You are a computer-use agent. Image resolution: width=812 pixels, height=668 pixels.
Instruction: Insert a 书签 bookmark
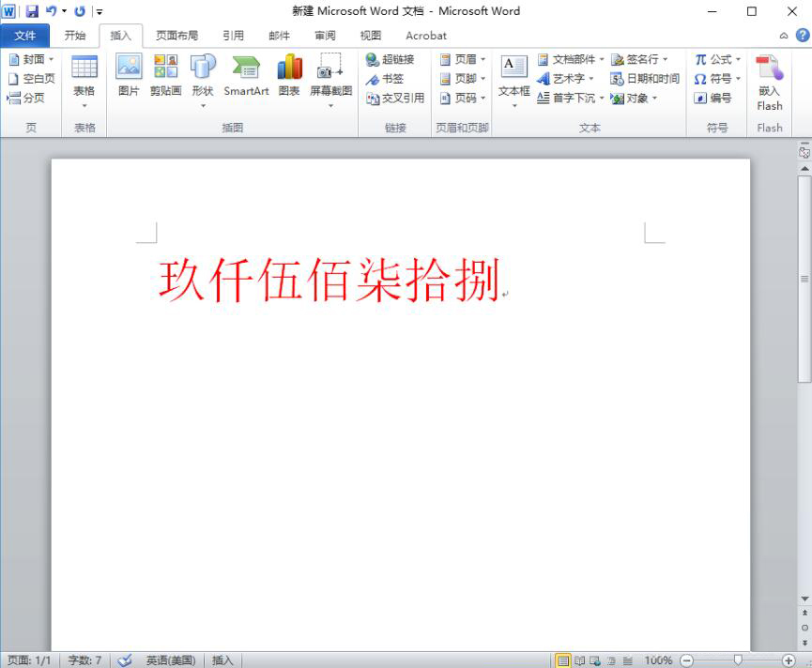pyautogui.click(x=385, y=79)
